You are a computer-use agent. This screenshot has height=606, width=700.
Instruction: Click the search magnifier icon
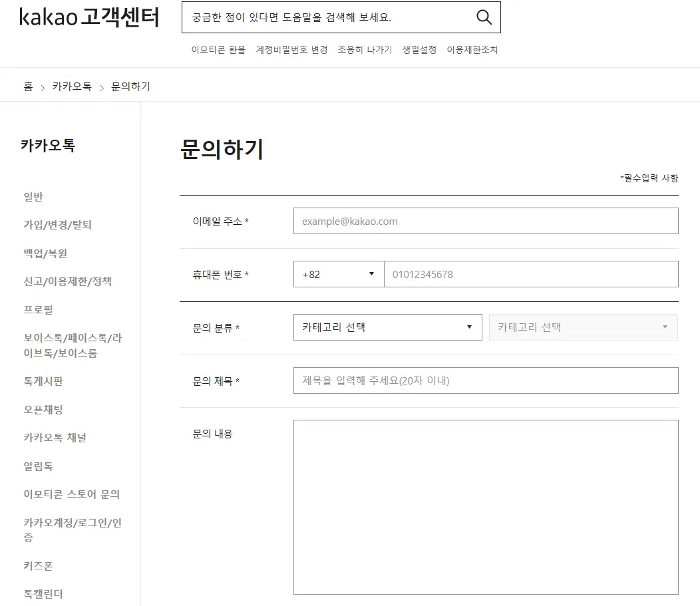coord(484,17)
